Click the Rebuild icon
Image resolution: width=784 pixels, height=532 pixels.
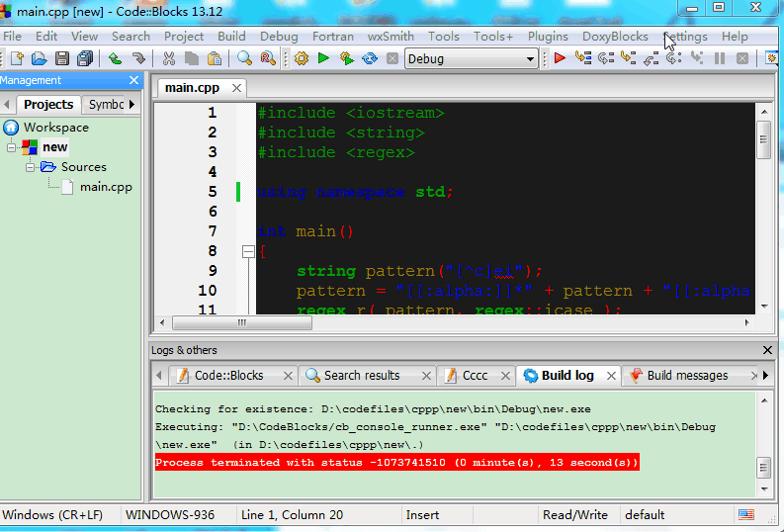tap(369, 59)
